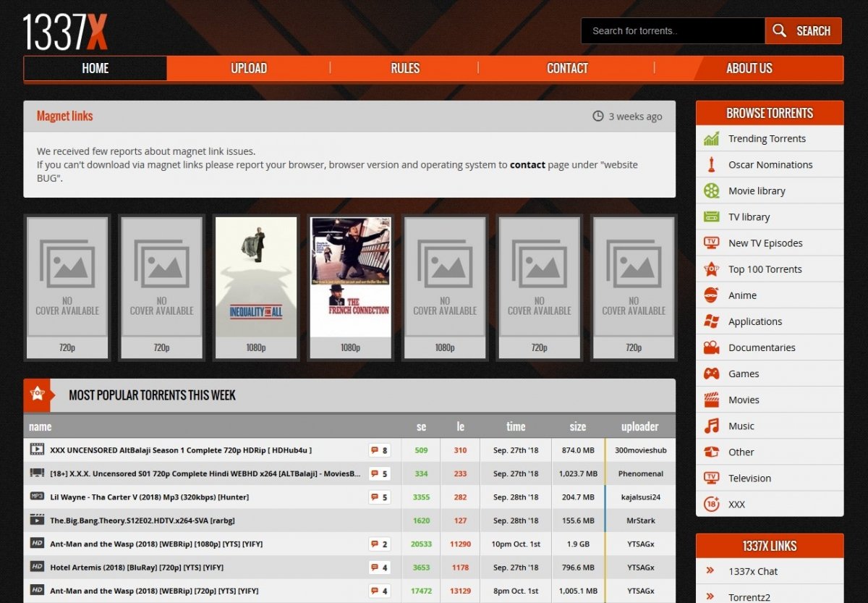Viewport: 868px width, 603px height.
Task: Click the New TV Episodes icon
Action: click(x=712, y=243)
